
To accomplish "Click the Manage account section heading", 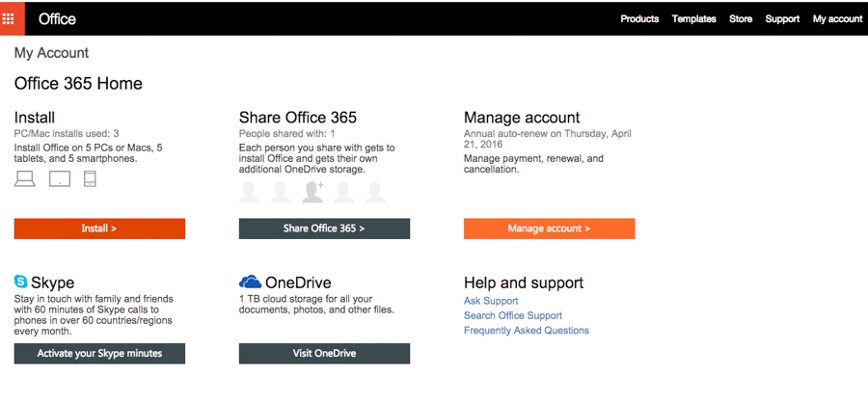I will tap(522, 118).
